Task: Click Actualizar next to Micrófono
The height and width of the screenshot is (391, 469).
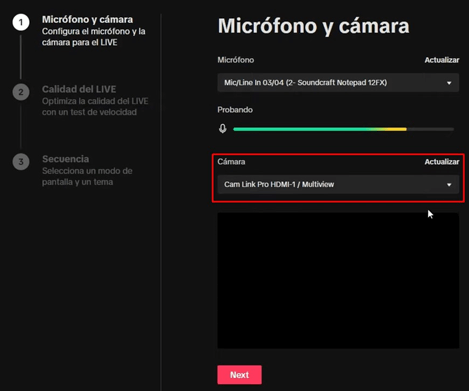Action: click(442, 60)
